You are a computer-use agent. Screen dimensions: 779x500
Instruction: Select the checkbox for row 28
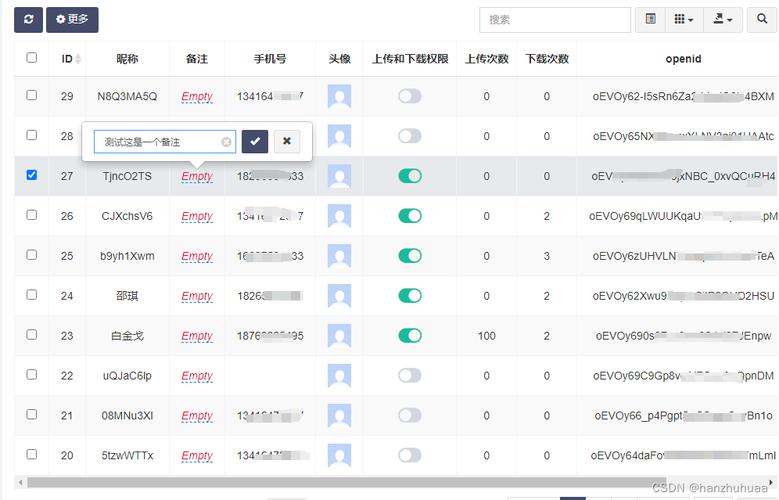pyautogui.click(x=31, y=135)
